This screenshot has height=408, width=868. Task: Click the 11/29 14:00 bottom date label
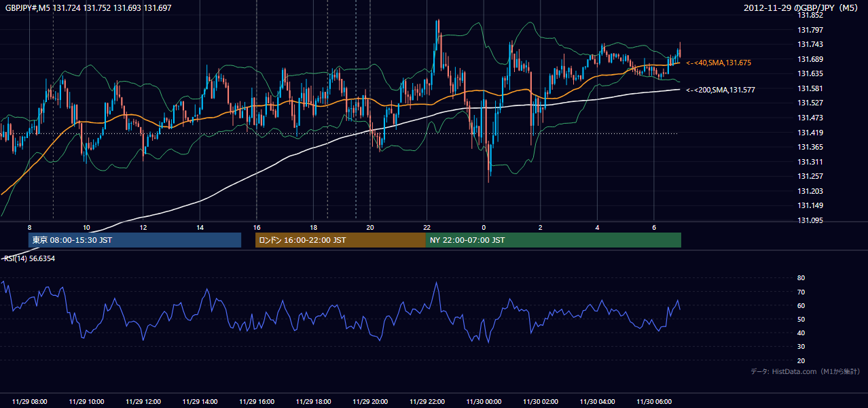coord(200,401)
